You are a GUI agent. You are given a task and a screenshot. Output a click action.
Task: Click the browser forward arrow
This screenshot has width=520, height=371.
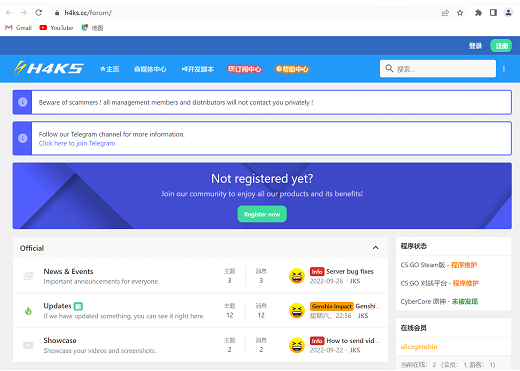click(x=24, y=13)
